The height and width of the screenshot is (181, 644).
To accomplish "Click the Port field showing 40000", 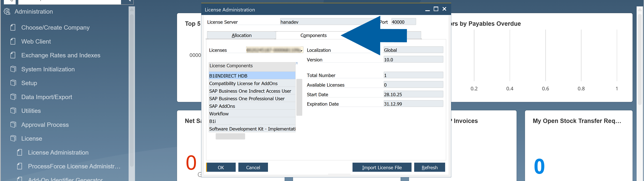I will pos(403,22).
